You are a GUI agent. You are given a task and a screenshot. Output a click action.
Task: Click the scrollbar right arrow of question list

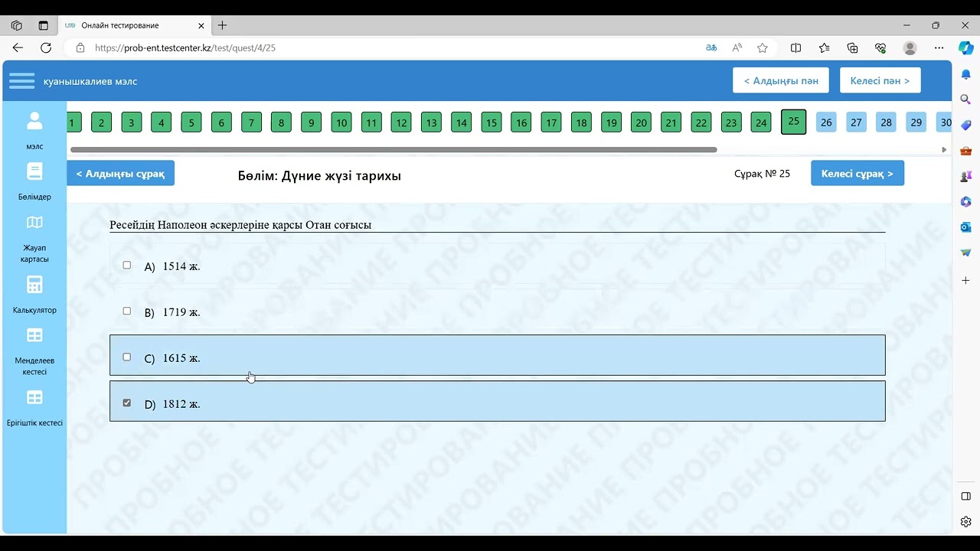click(944, 149)
